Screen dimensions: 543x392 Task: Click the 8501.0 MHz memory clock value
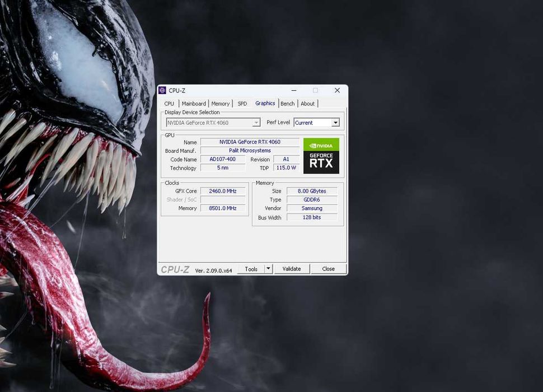coord(223,208)
